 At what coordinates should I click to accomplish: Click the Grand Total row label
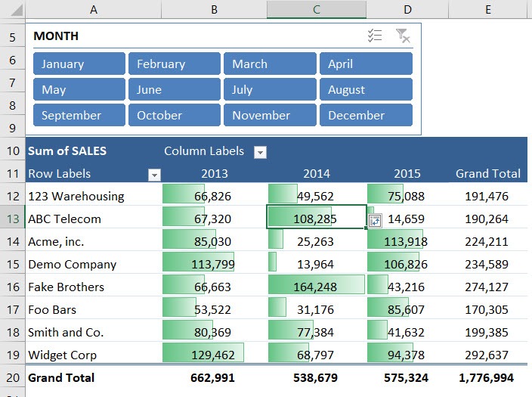point(93,377)
